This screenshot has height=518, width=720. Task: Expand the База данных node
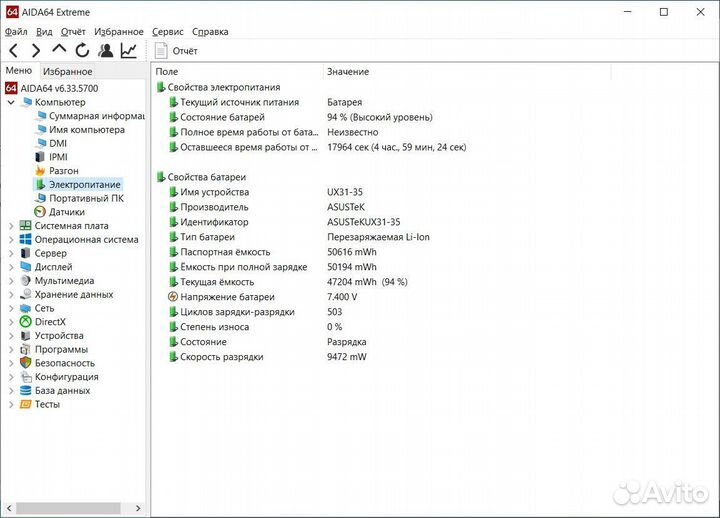click(x=11, y=391)
